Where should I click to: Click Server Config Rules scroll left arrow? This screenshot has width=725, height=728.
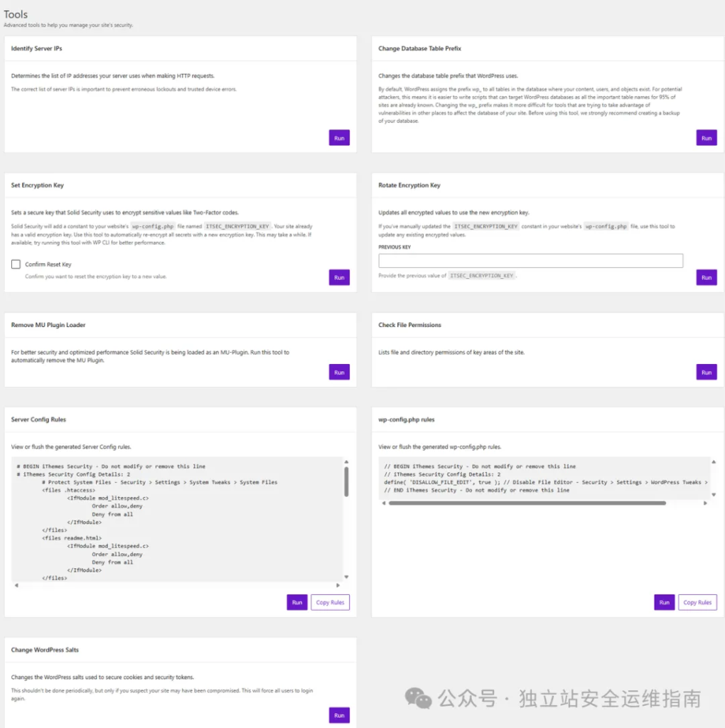click(x=16, y=586)
